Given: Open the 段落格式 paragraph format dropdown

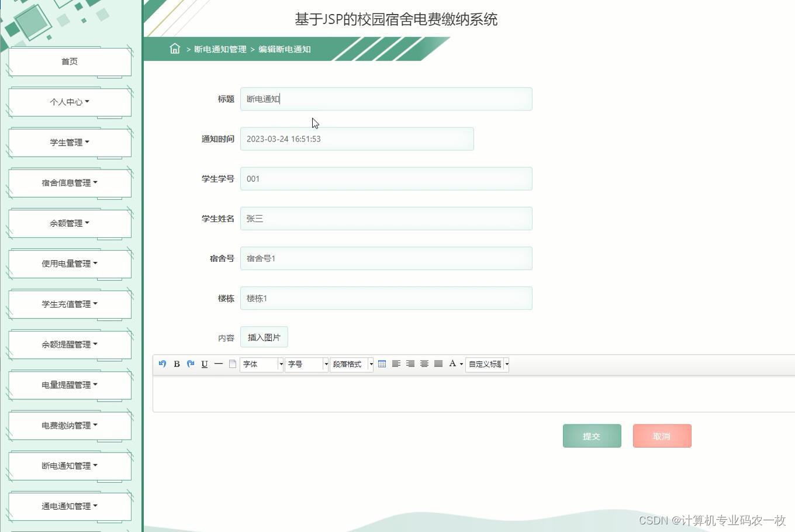Looking at the screenshot, I should point(351,364).
